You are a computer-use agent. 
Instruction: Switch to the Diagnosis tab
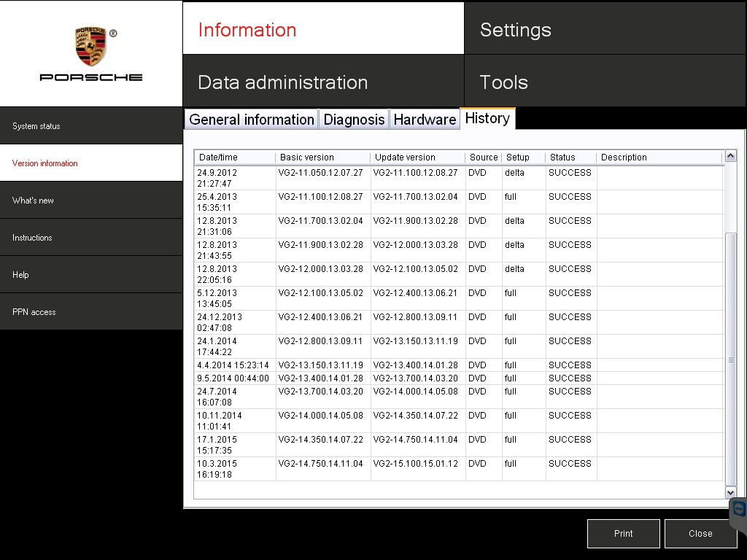tap(354, 120)
